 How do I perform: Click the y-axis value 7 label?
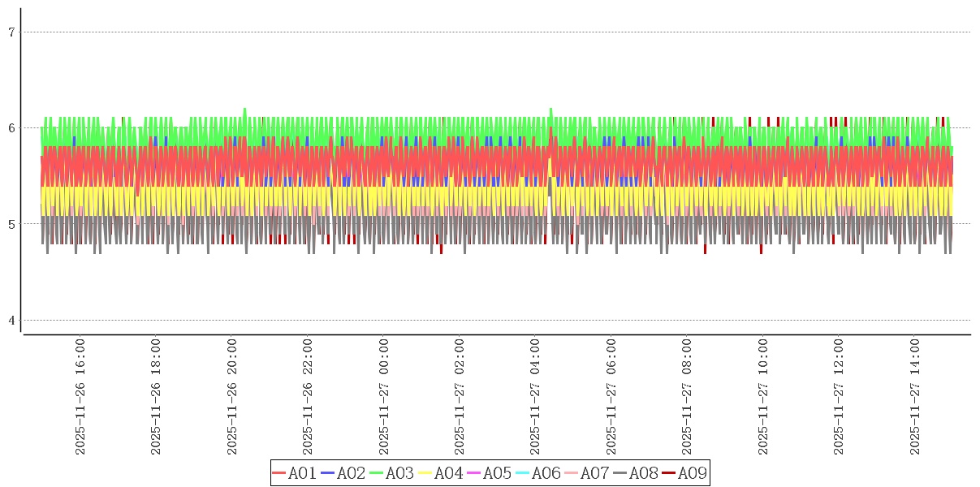point(11,32)
